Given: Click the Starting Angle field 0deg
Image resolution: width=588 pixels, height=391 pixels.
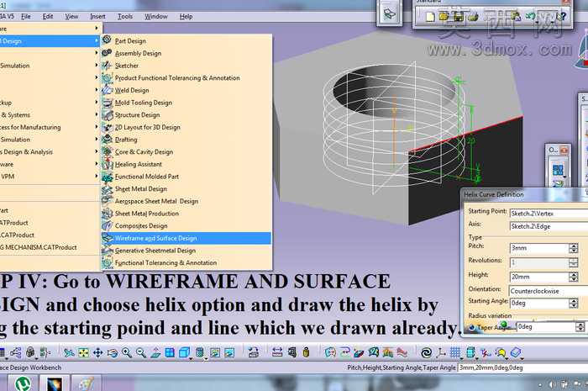Looking at the screenshot, I should click(x=539, y=303).
